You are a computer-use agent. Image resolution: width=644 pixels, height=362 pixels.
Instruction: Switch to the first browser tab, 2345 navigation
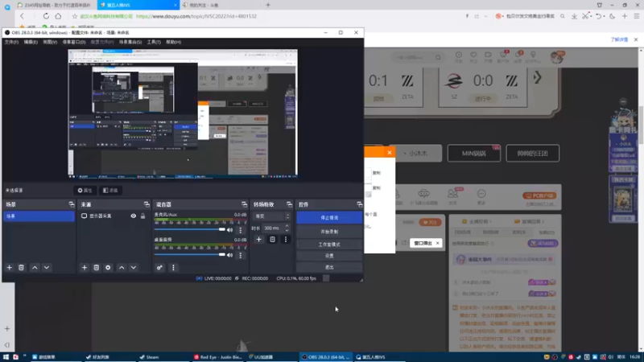click(56, 5)
